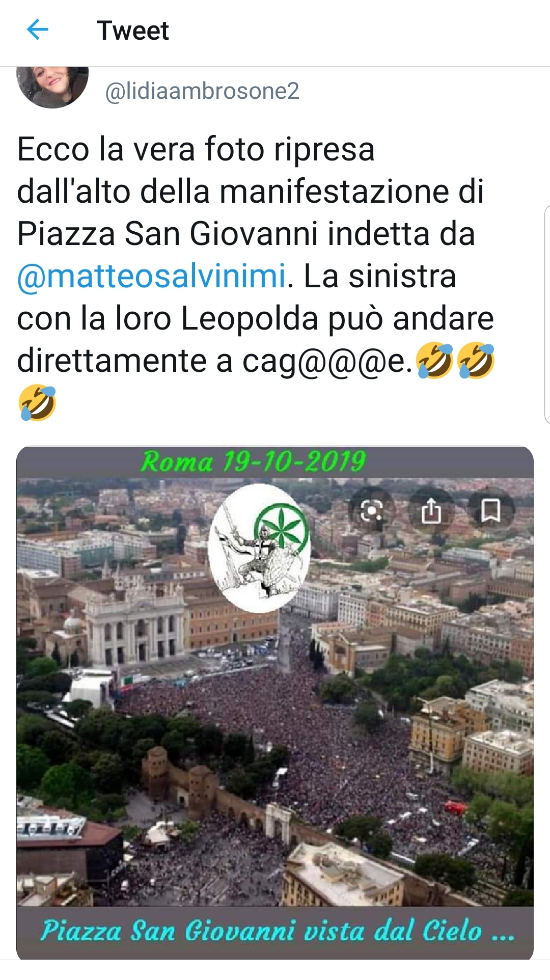Tap the pair of laughing emojis after cag@@@e

(x=455, y=361)
